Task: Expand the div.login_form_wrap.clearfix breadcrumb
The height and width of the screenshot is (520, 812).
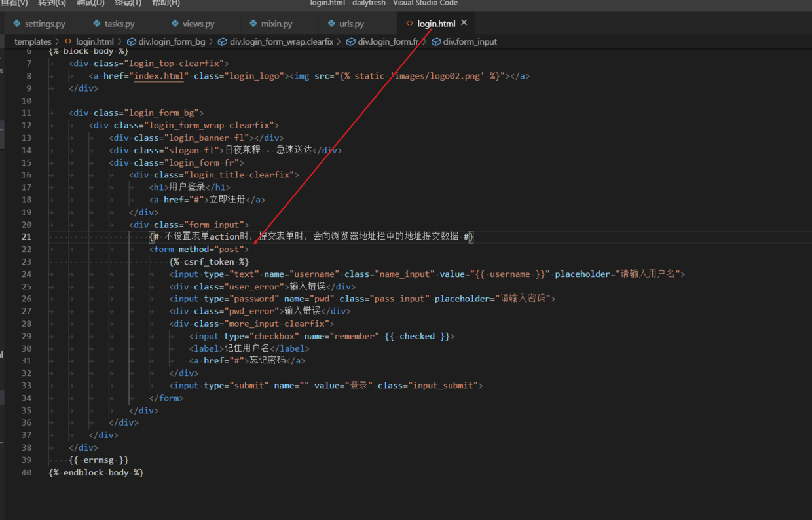Action: pyautogui.click(x=275, y=42)
